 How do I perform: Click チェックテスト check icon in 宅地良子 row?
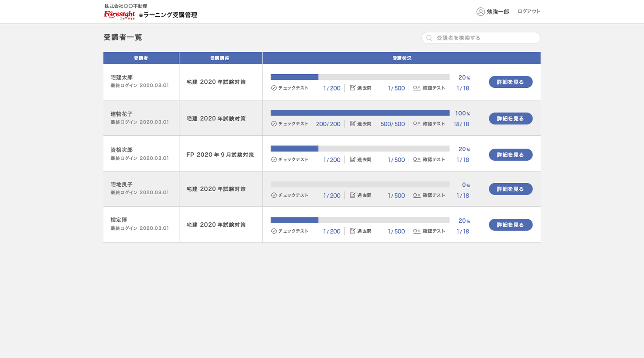coord(274,195)
